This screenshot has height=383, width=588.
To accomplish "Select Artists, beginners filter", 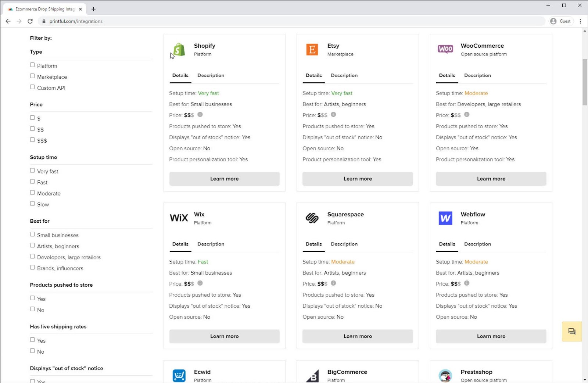I will (x=32, y=245).
